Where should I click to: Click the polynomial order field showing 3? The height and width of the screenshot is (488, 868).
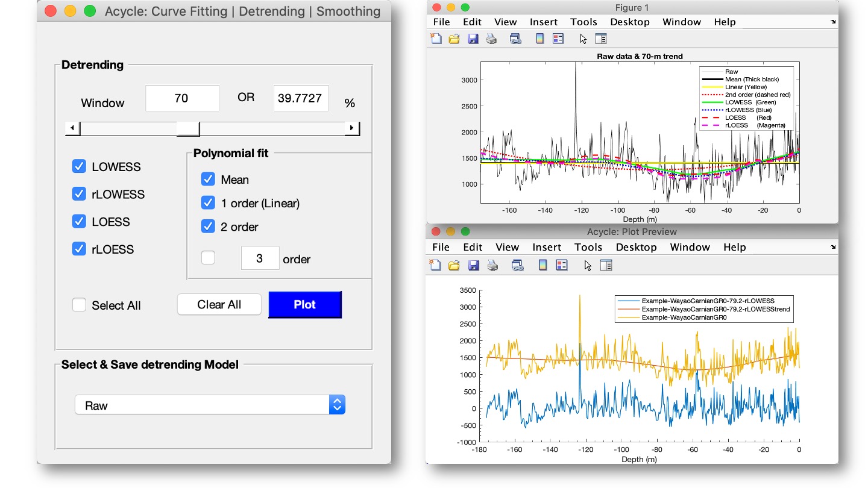coord(260,258)
